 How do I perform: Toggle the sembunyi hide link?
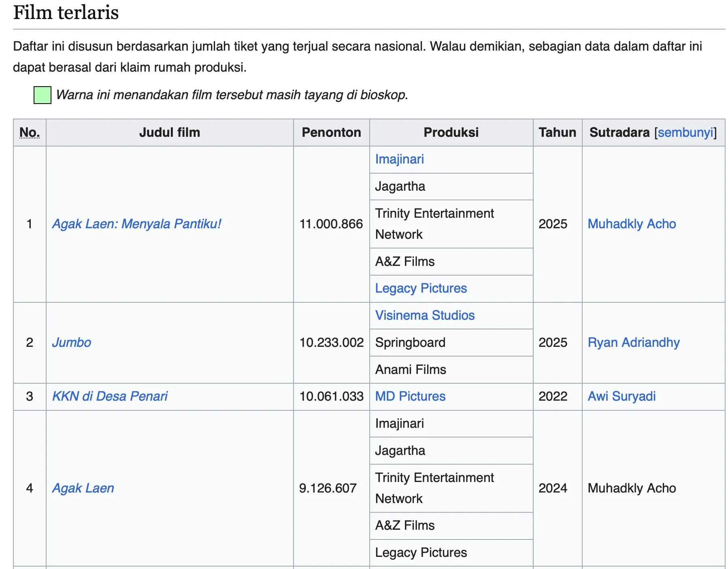pyautogui.click(x=685, y=132)
